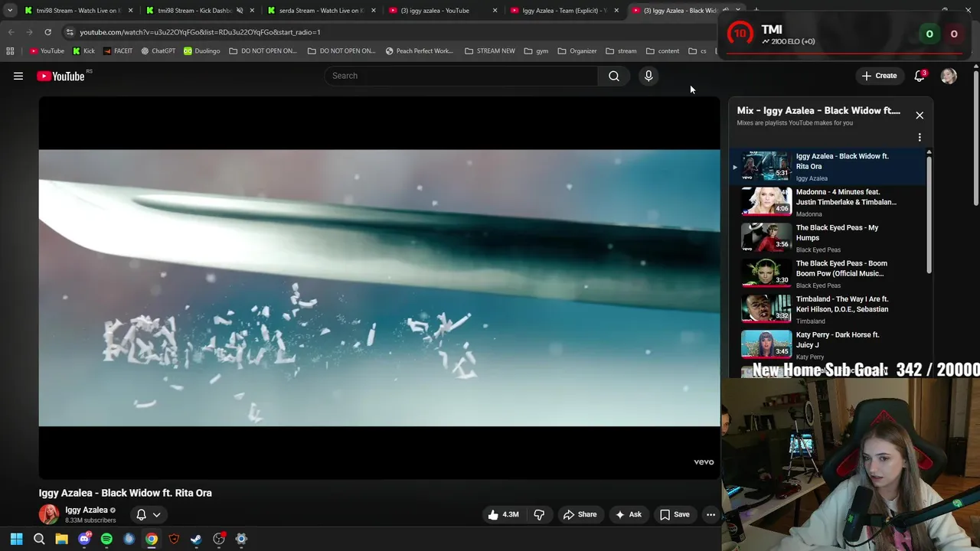Open the Chrome apps grid shortcut

pyautogui.click(x=10, y=51)
